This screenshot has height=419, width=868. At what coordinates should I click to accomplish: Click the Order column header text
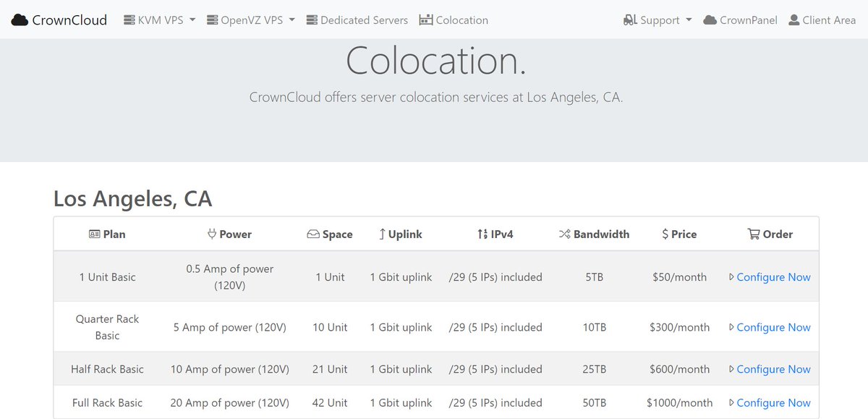[x=778, y=234]
